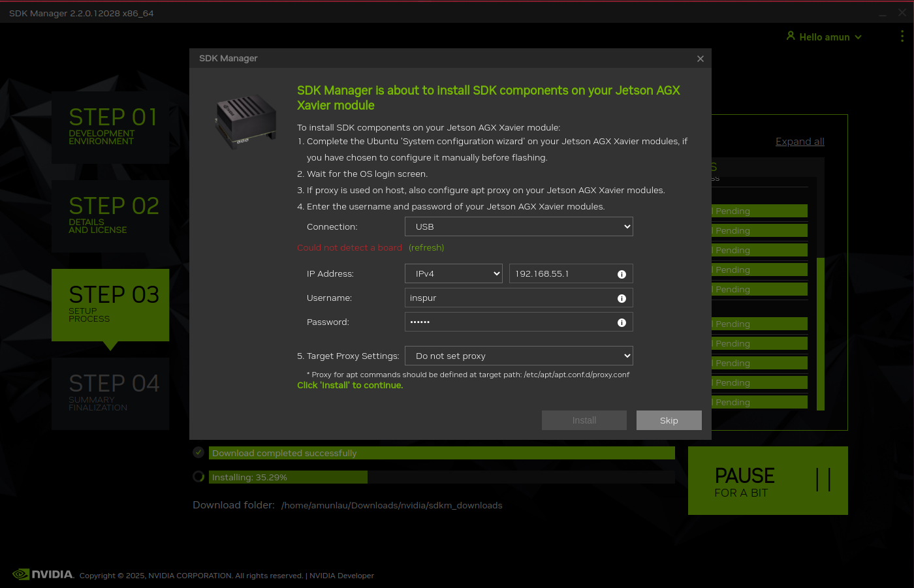Click the Download completed successfully progress bar

point(442,453)
